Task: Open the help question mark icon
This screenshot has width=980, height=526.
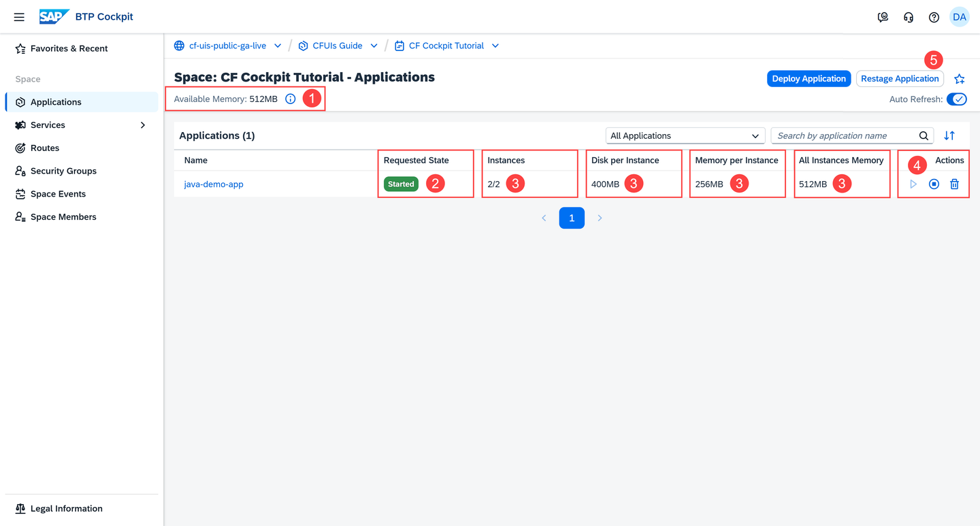Action: (x=934, y=17)
